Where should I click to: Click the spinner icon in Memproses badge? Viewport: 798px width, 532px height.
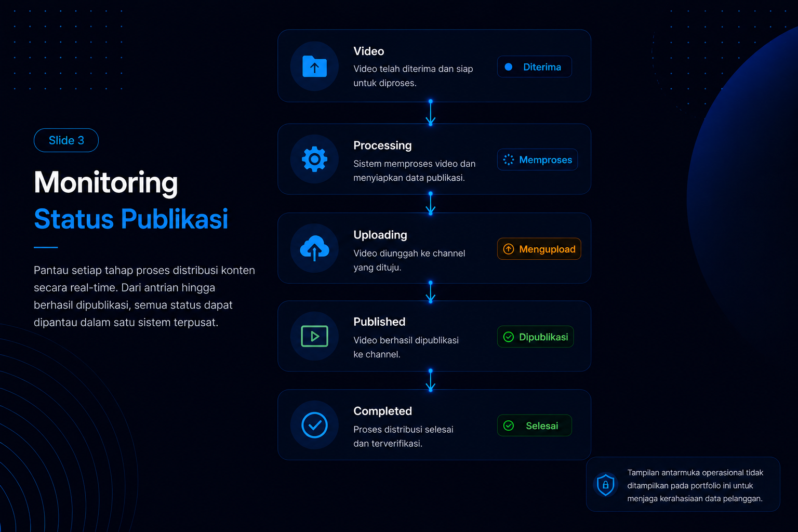pyautogui.click(x=509, y=160)
